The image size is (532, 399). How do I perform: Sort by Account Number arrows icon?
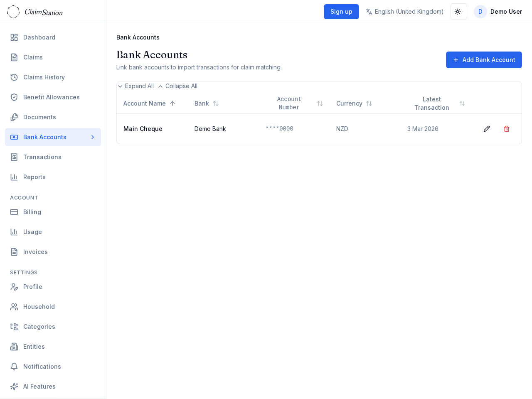[x=320, y=103]
